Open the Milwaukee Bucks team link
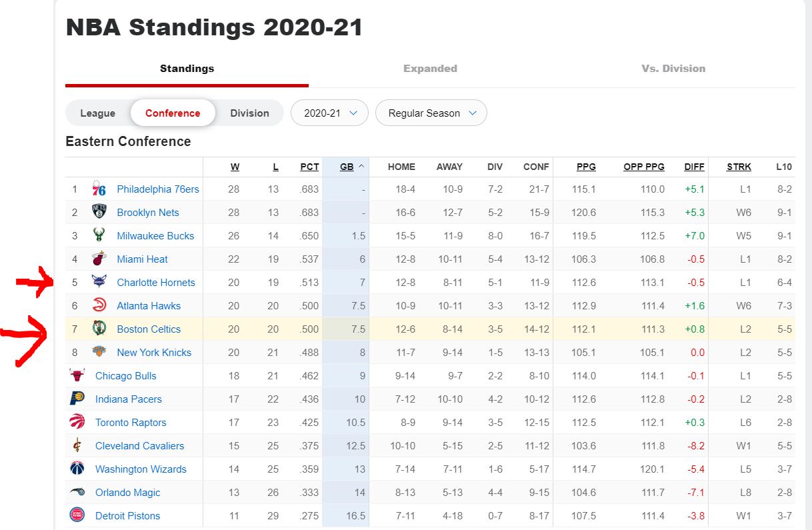This screenshot has height=530, width=812. coord(155,236)
